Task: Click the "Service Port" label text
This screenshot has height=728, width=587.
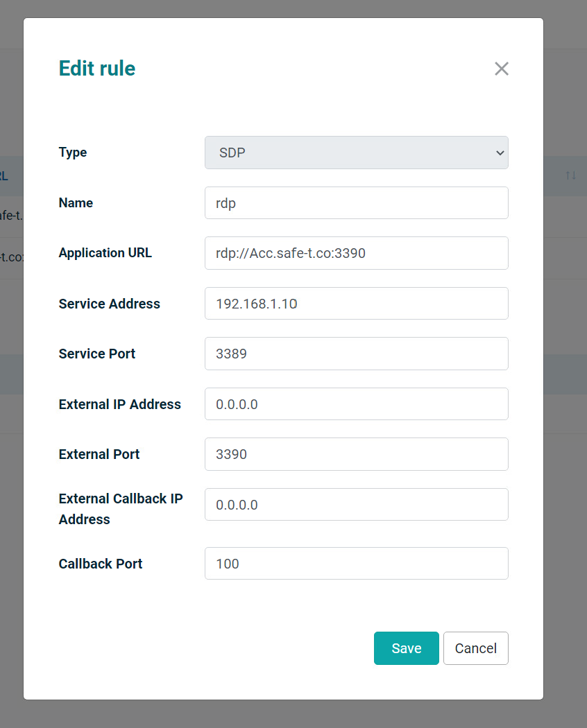Action: [x=96, y=354]
